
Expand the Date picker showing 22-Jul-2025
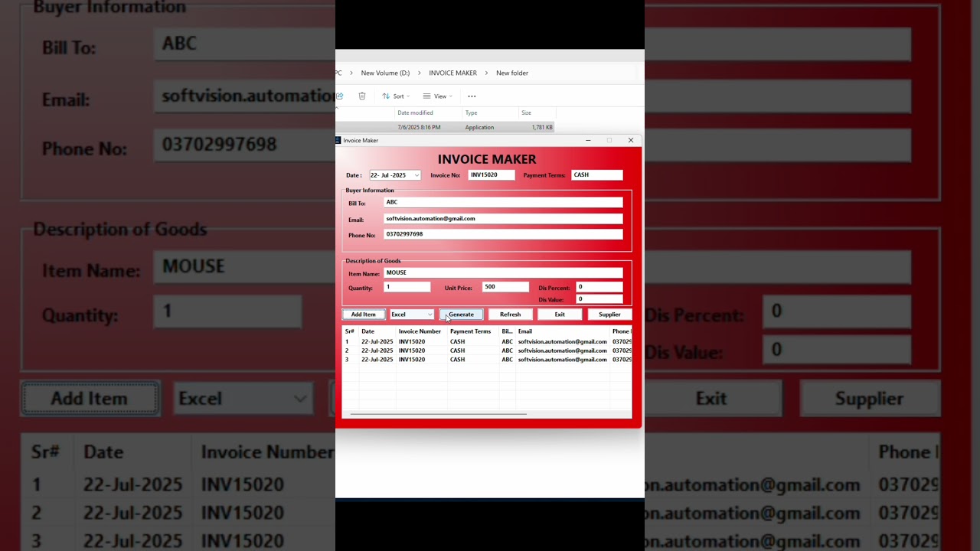pos(416,175)
